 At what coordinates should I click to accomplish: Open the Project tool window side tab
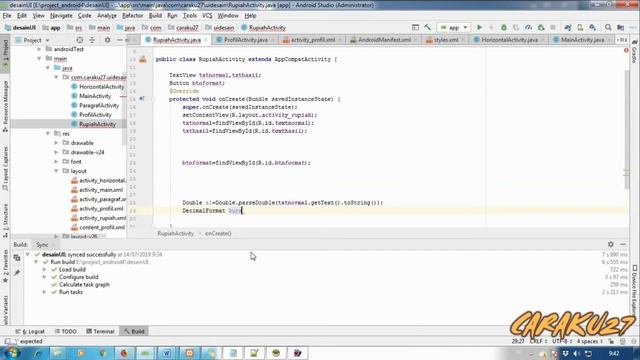(5, 53)
